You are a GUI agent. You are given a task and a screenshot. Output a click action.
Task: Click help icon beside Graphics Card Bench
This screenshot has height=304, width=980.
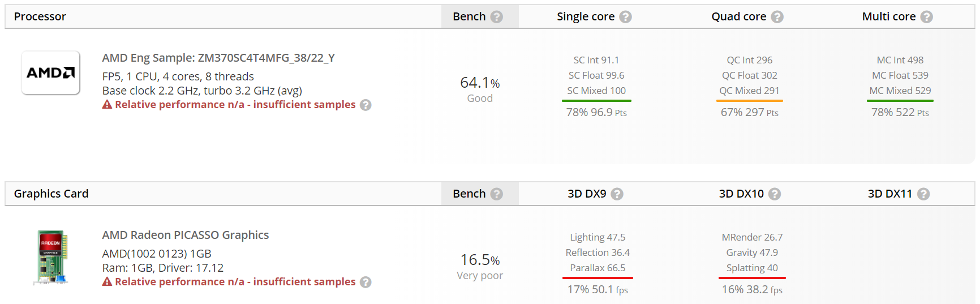[497, 194]
